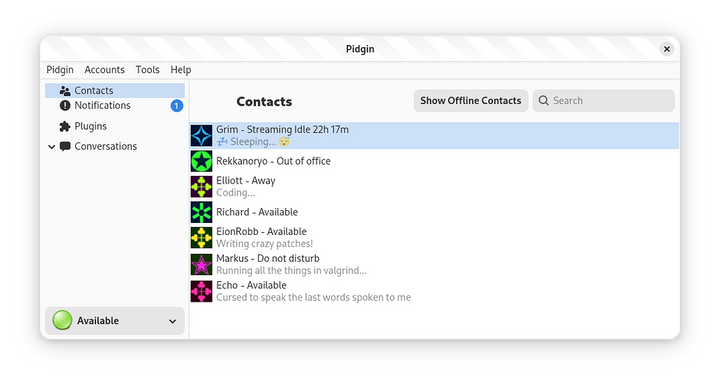Click the Conversations speech bubble icon

(65, 147)
